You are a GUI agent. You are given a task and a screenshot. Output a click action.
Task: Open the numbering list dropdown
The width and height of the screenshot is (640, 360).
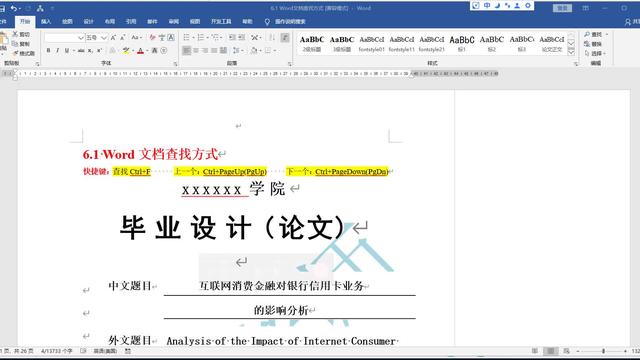point(207,38)
